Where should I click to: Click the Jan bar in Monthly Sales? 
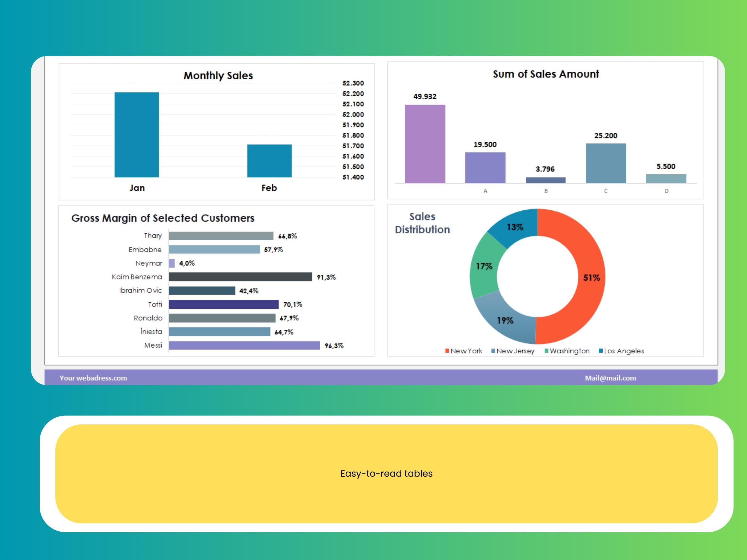(x=136, y=135)
